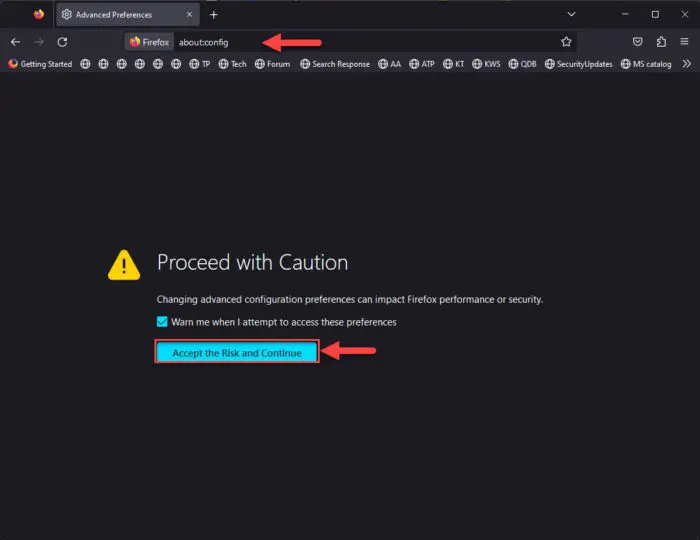Show more bookmarks with double chevron

pos(687,64)
